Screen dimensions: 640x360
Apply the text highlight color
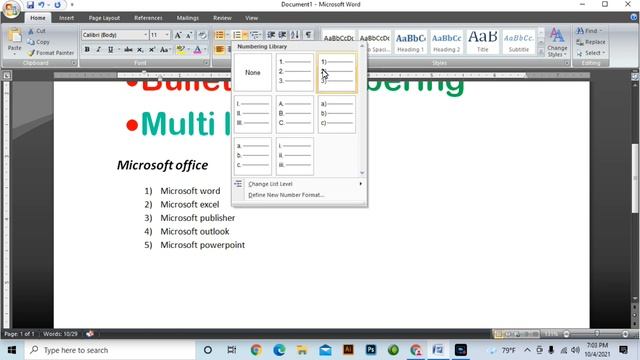[180, 49]
